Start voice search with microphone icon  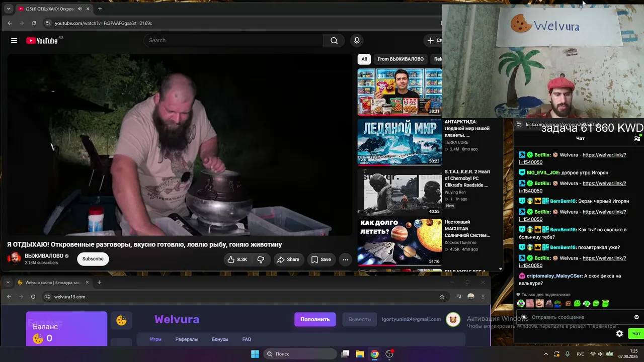357,41
